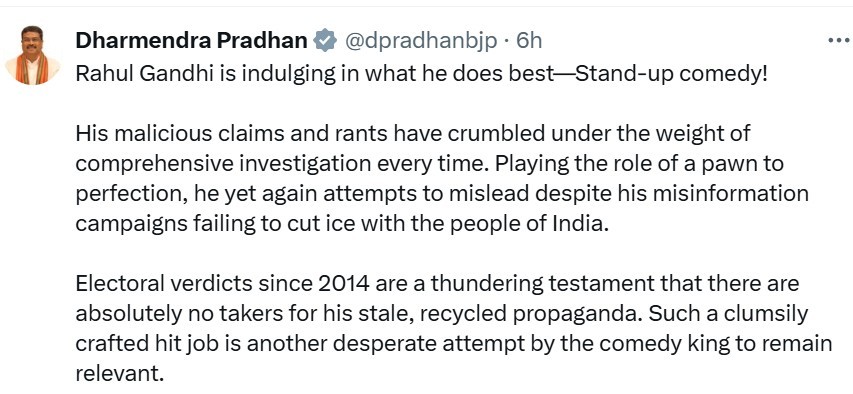Open the tweet via the 6h timestamp
853x394 pixels.
click(529, 41)
